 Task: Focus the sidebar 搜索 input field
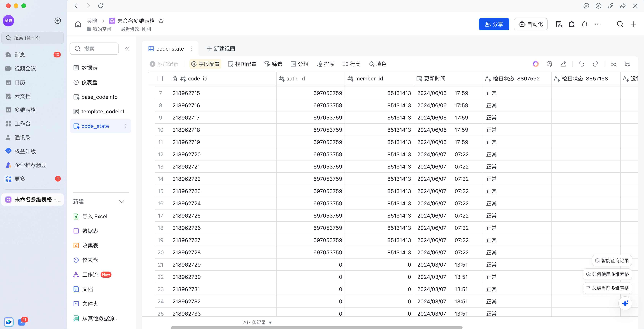pyautogui.click(x=94, y=49)
